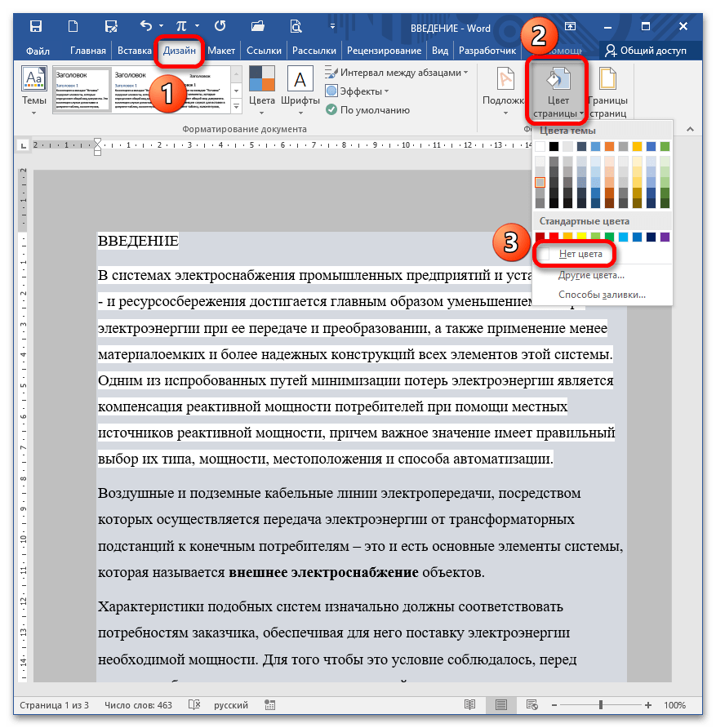The width and height of the screenshot is (716, 728).
Task: Click the ВВЕДЕНИЕ heading text
Action: (x=138, y=241)
